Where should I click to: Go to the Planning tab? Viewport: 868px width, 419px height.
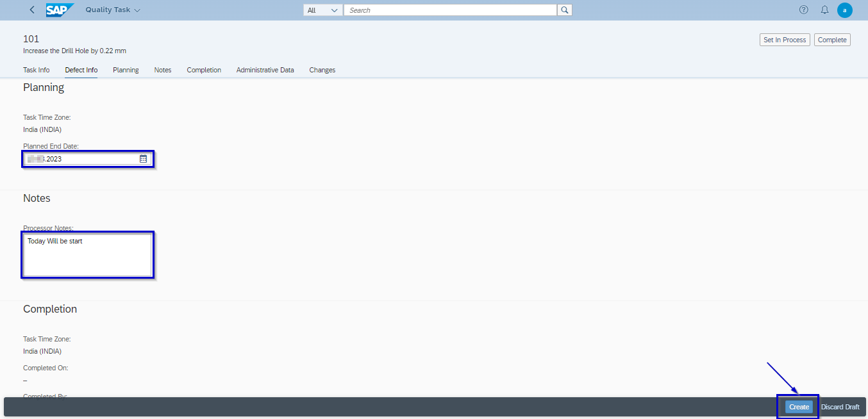coord(126,70)
